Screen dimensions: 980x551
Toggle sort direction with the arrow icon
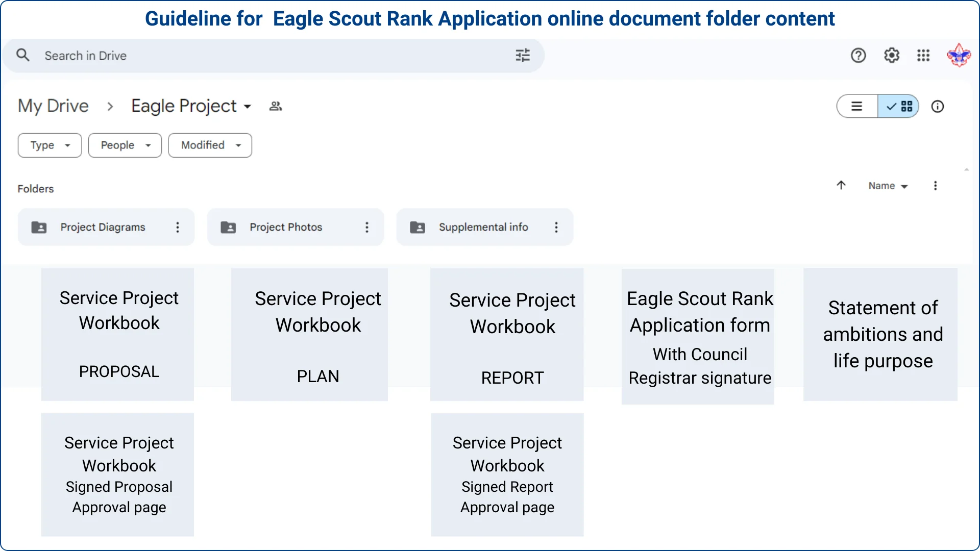[841, 185]
